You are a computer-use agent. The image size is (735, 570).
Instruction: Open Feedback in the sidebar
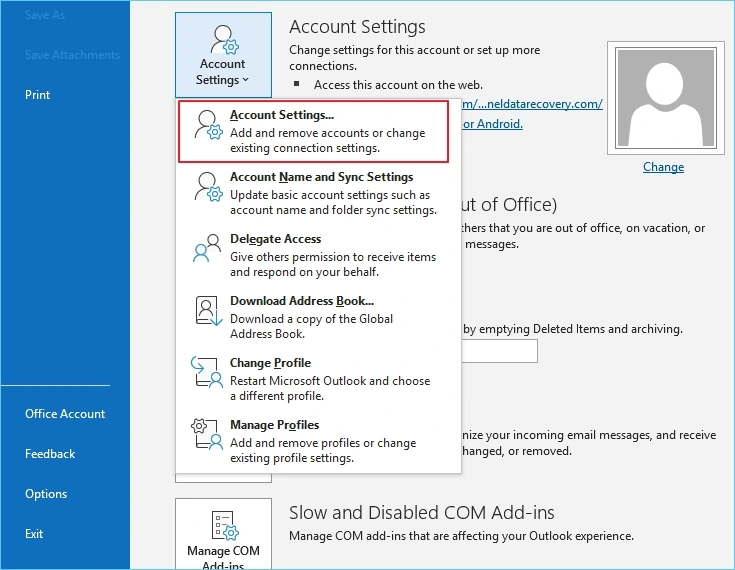coord(50,454)
